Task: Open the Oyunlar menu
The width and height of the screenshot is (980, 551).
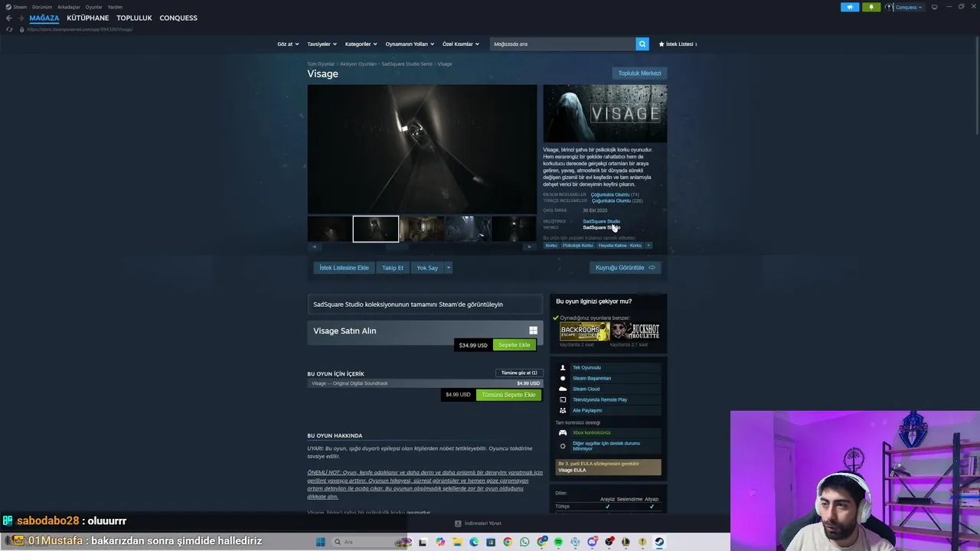Action: [x=93, y=7]
